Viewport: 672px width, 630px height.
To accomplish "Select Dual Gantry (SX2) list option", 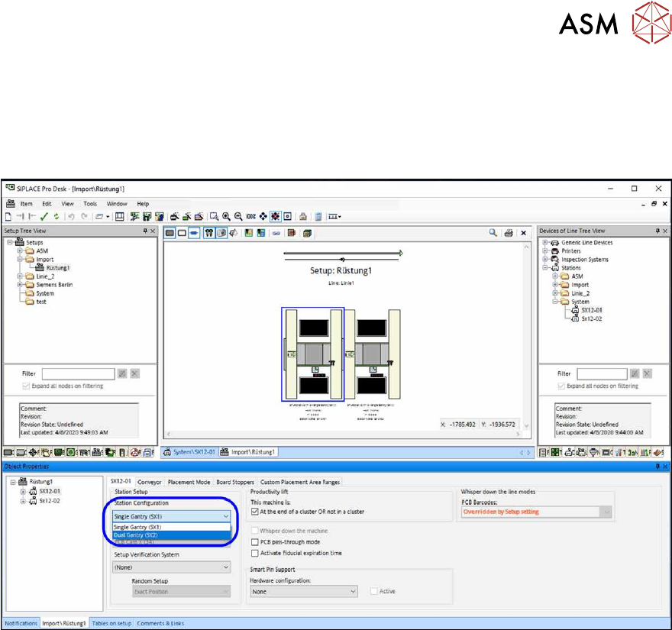I will coord(171,535).
